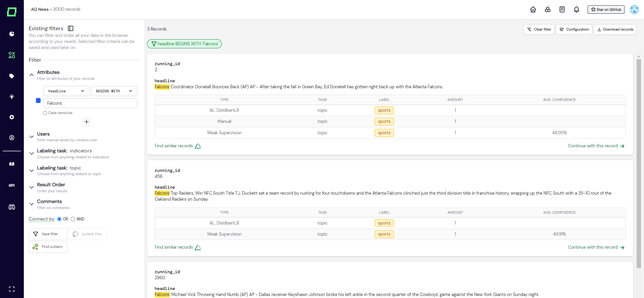Click the Update filter button
Image resolution: width=644 pixels, height=298 pixels.
click(88, 234)
